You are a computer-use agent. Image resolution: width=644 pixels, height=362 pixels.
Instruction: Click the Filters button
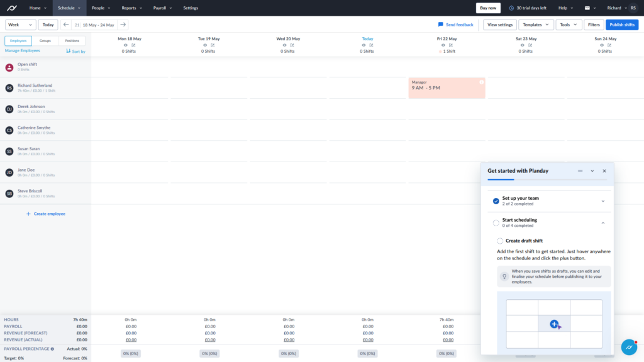(594, 25)
